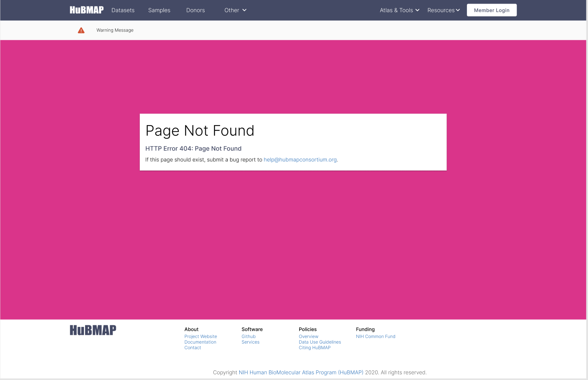Open the Other dropdown menu
Image resolution: width=588 pixels, height=380 pixels.
(x=235, y=10)
